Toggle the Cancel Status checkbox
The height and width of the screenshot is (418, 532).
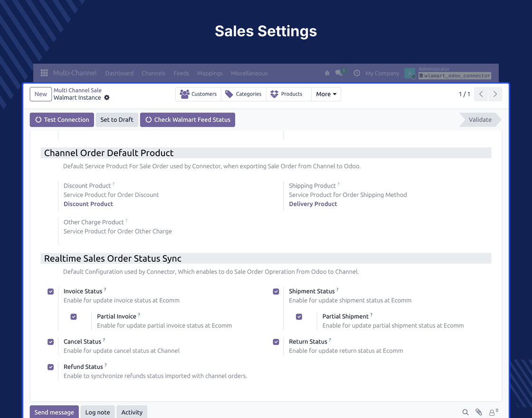pos(50,342)
